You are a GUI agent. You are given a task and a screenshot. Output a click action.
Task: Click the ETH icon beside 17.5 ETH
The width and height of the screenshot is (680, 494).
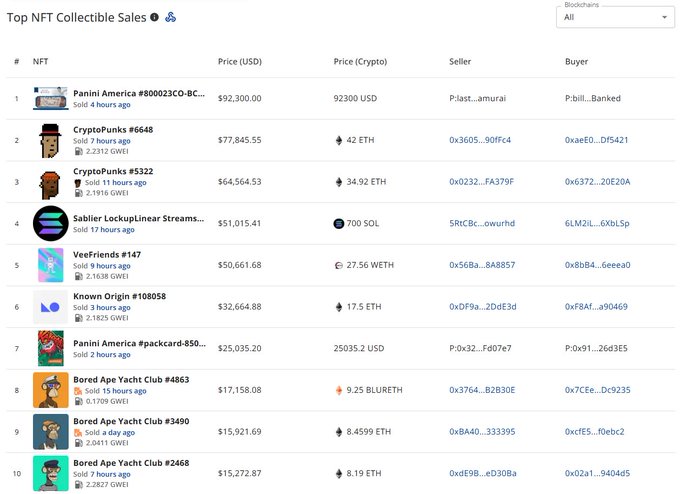coord(339,307)
